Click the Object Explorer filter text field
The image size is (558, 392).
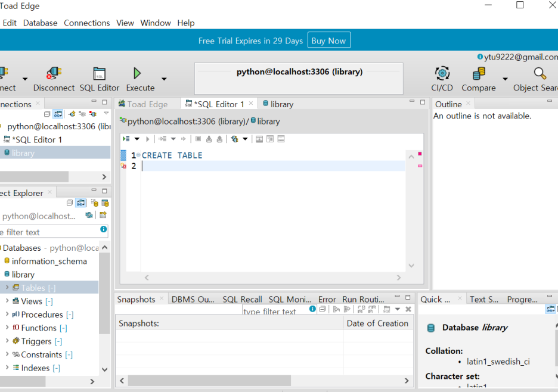50,232
